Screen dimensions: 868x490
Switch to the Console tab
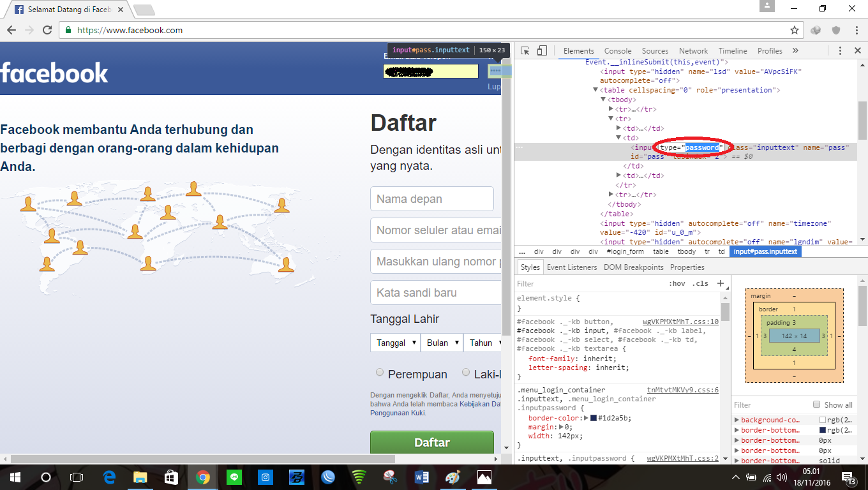click(618, 51)
